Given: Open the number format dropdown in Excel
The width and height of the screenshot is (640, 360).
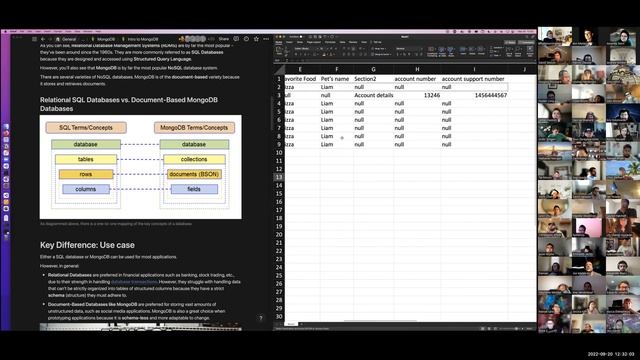Looking at the screenshot, I should pos(408,49).
